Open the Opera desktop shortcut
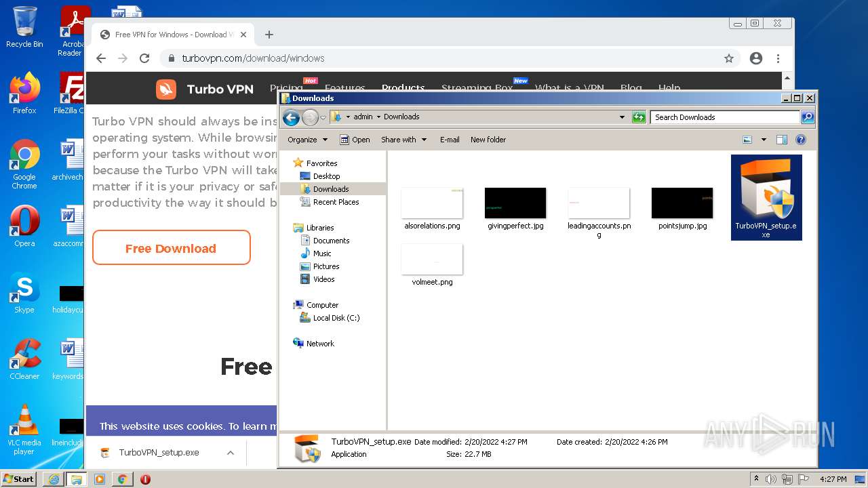Viewport: 868px width, 488px height. click(24, 226)
